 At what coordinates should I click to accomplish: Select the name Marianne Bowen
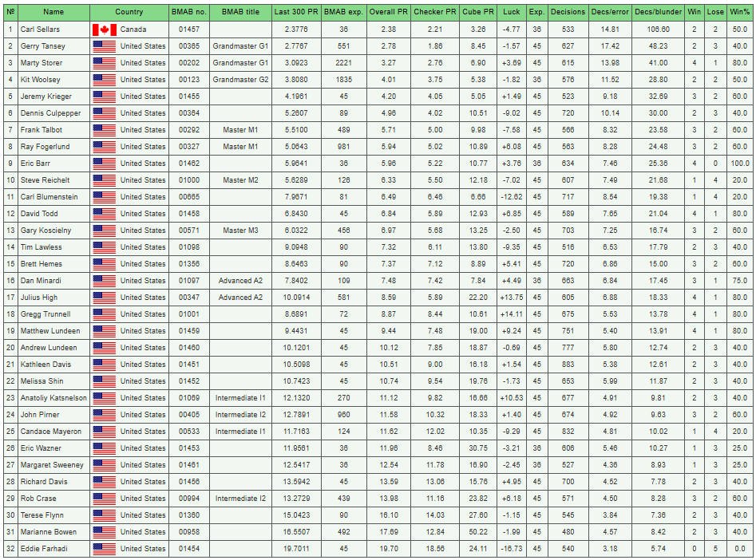click(x=49, y=532)
